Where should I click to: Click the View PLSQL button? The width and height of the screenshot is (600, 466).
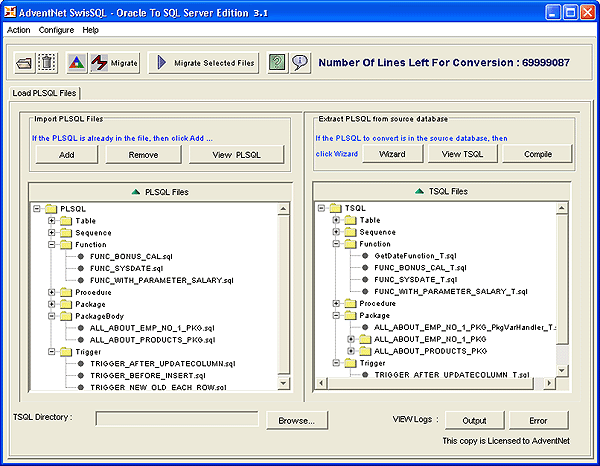[x=236, y=155]
